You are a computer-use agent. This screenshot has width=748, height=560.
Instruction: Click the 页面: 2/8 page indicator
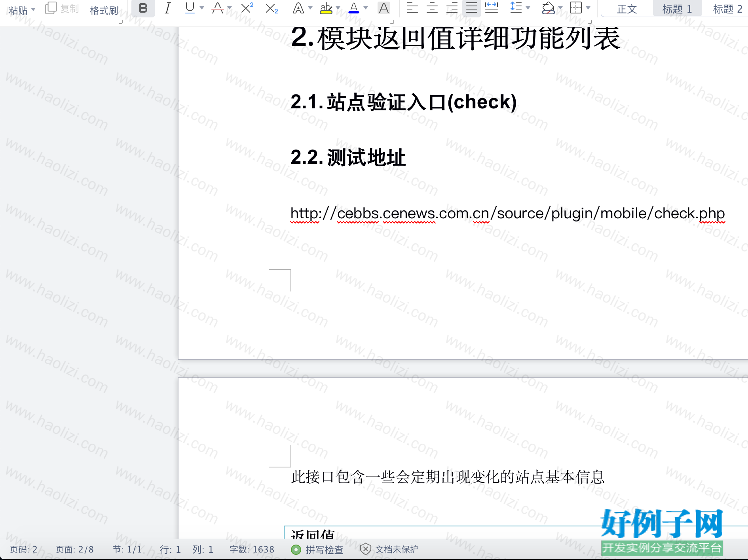pyautogui.click(x=75, y=549)
